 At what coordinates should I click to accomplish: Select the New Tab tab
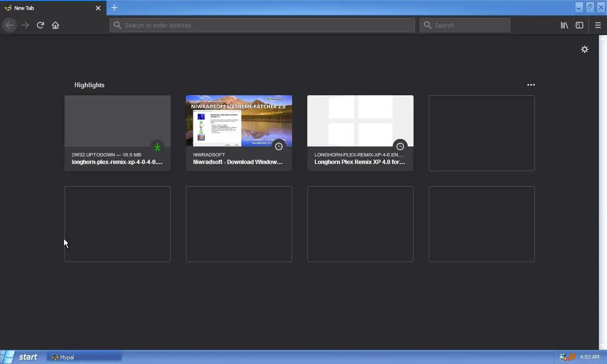(52, 8)
